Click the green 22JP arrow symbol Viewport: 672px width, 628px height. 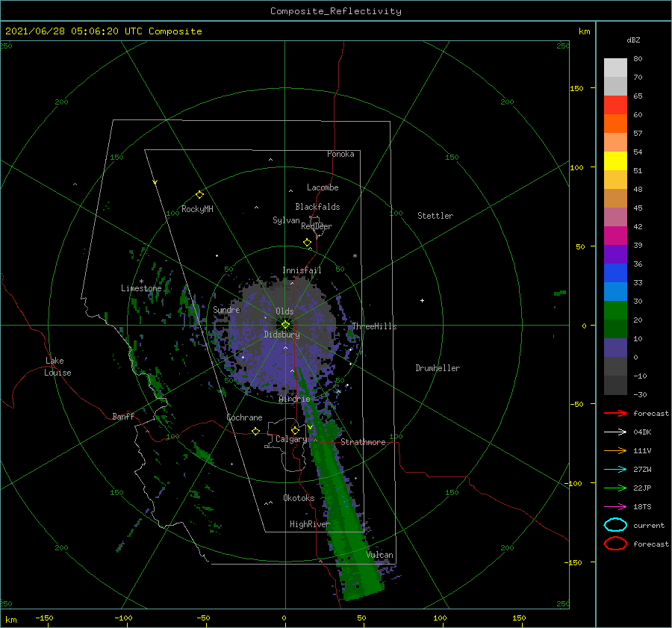pyautogui.click(x=615, y=488)
